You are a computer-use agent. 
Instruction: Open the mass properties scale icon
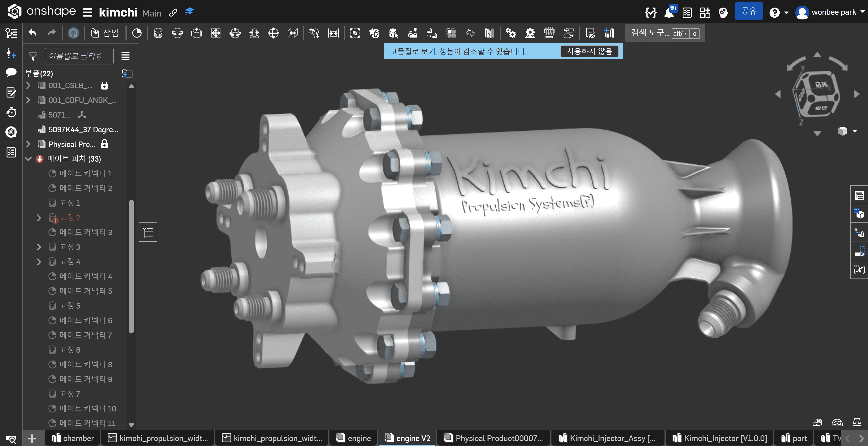[856, 422]
